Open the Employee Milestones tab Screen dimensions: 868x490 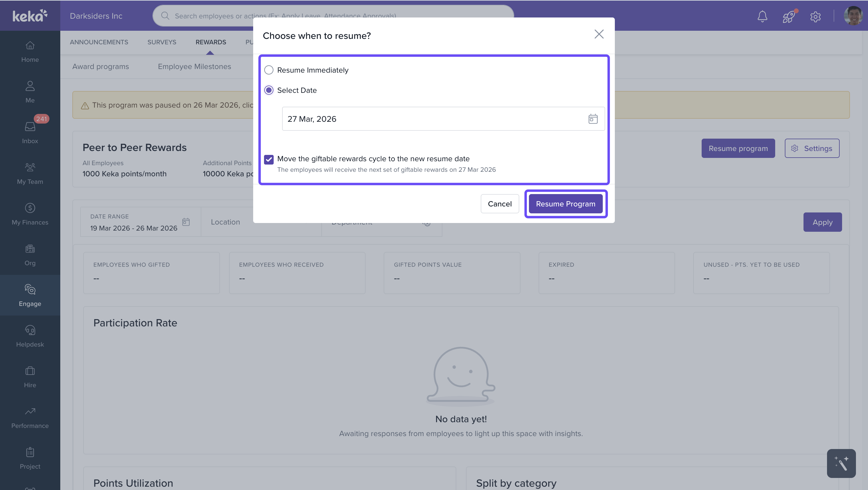194,66
